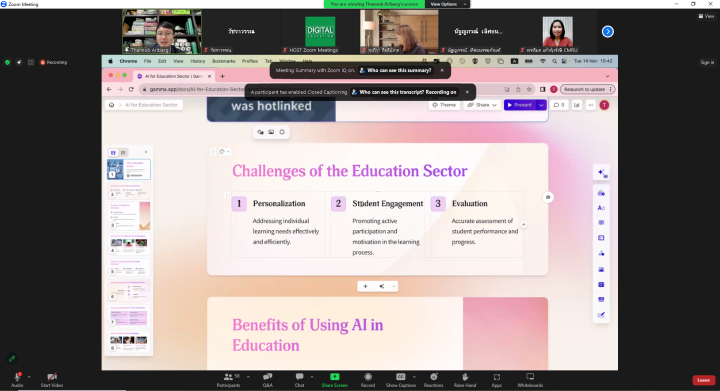The image size is (720, 391).
Task: Open the Whiteboards tool
Action: [530, 380]
